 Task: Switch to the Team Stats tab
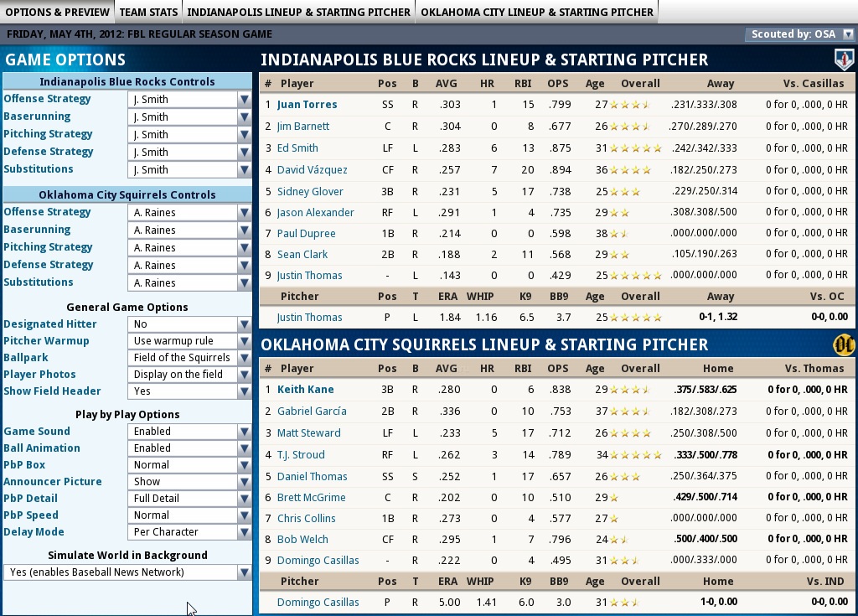click(147, 13)
